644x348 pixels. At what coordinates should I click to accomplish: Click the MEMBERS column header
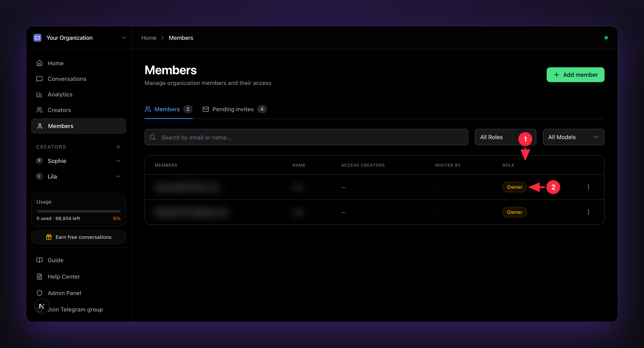[x=166, y=165]
